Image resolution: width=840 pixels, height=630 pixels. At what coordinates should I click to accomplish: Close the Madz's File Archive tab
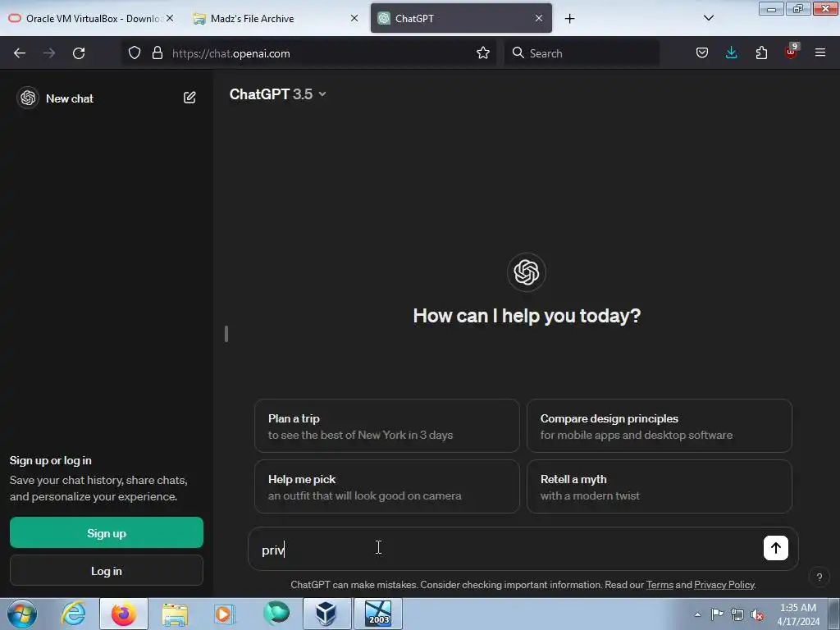click(x=354, y=18)
